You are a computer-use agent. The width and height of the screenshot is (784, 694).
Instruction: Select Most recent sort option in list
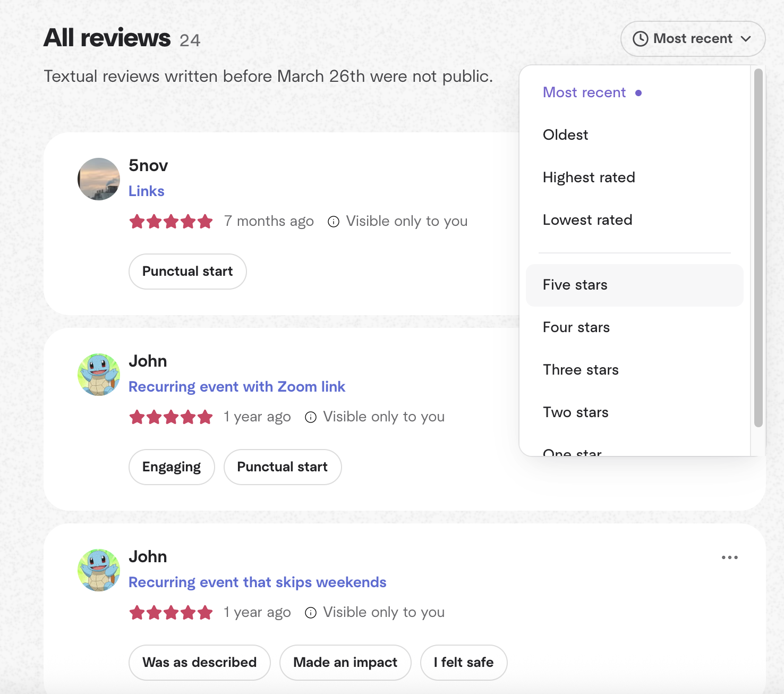[584, 92]
